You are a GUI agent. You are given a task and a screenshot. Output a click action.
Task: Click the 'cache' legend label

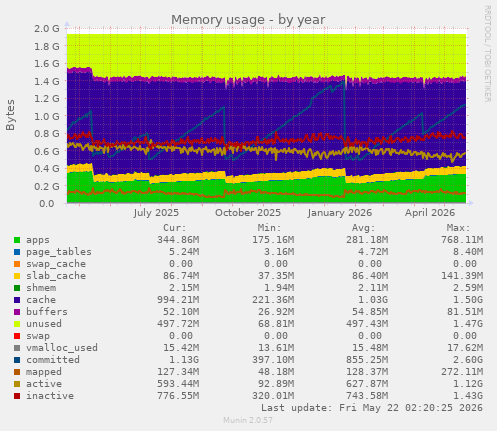coord(41,300)
